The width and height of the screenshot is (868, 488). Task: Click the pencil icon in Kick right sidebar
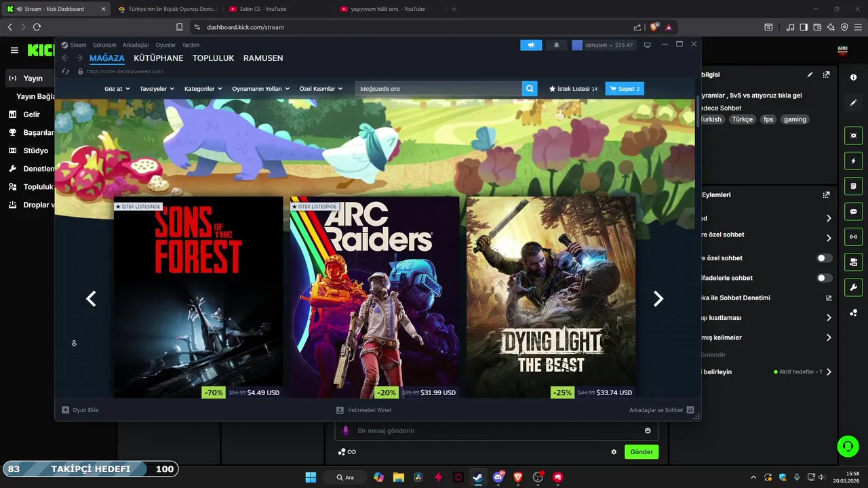(x=853, y=102)
